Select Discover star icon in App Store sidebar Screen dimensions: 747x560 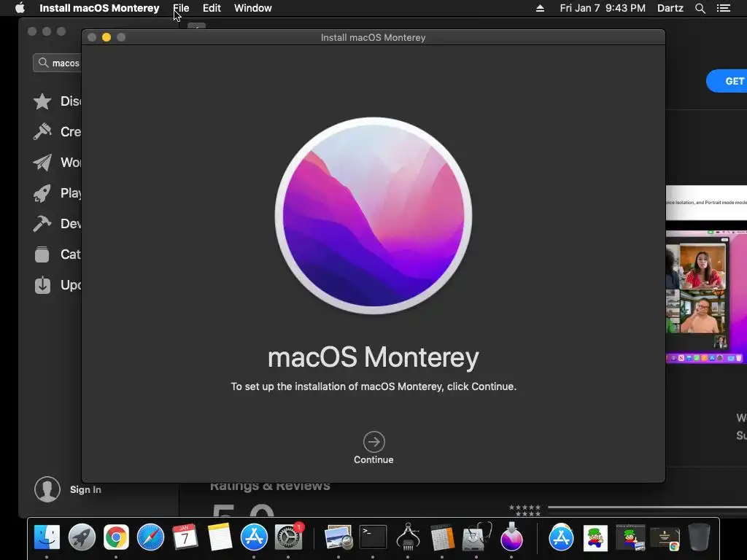[42, 101]
